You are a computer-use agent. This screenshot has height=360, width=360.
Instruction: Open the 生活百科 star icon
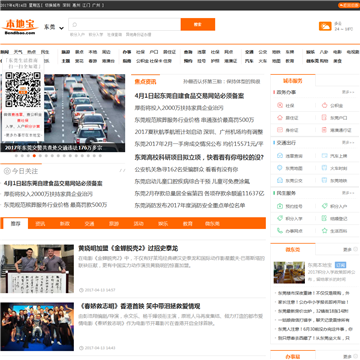[x=324, y=230]
